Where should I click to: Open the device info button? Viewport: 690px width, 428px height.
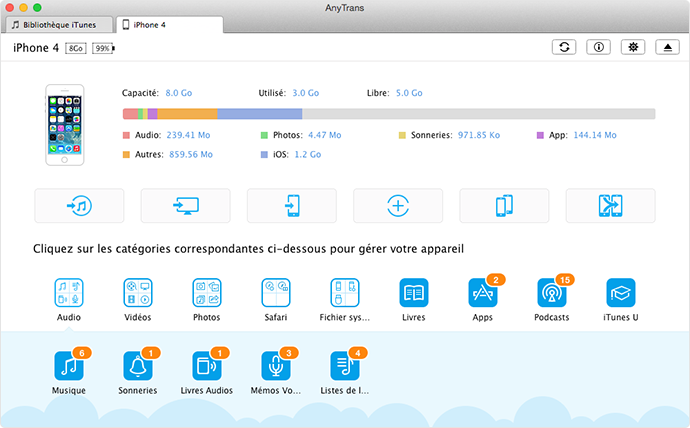(x=598, y=47)
